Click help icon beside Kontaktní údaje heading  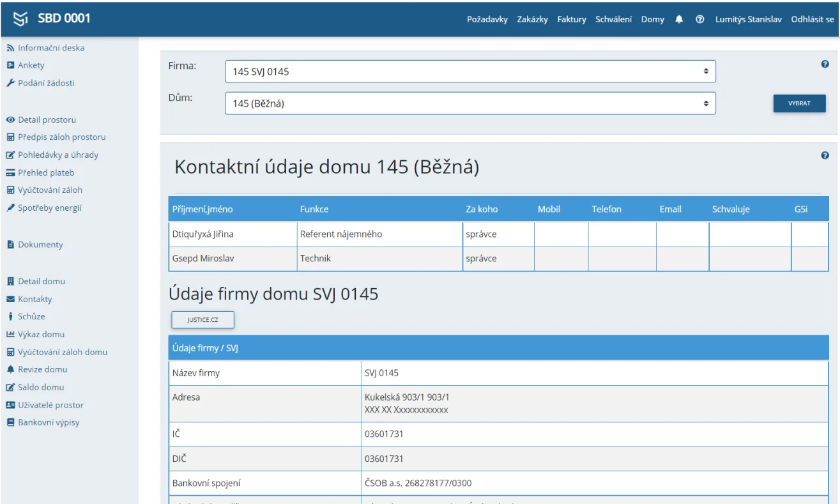click(x=825, y=155)
